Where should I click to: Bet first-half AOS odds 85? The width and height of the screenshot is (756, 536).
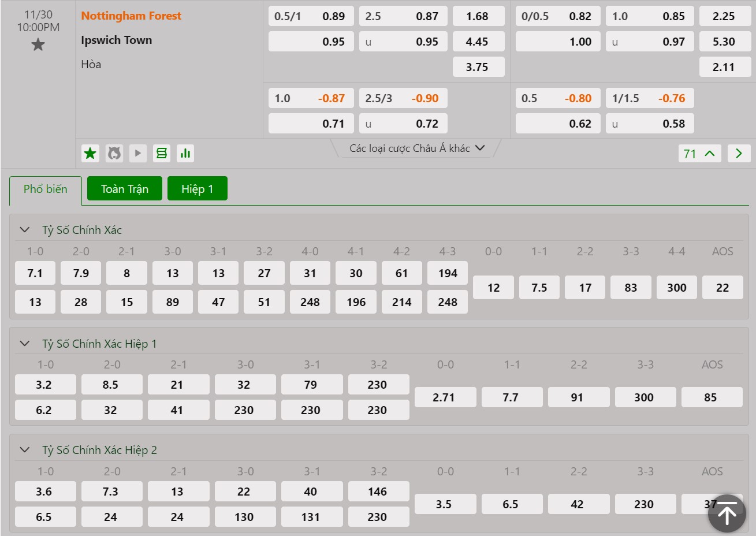[712, 397]
